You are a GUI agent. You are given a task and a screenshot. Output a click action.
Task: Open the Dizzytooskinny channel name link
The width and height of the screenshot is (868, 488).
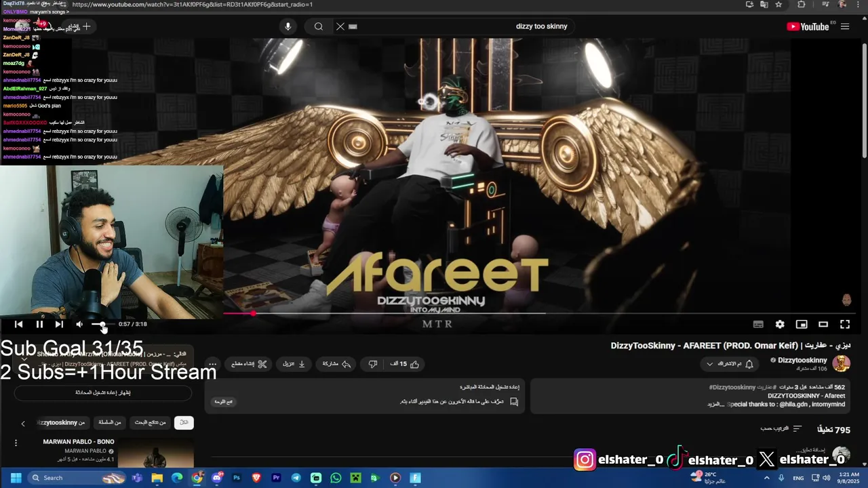coord(802,360)
